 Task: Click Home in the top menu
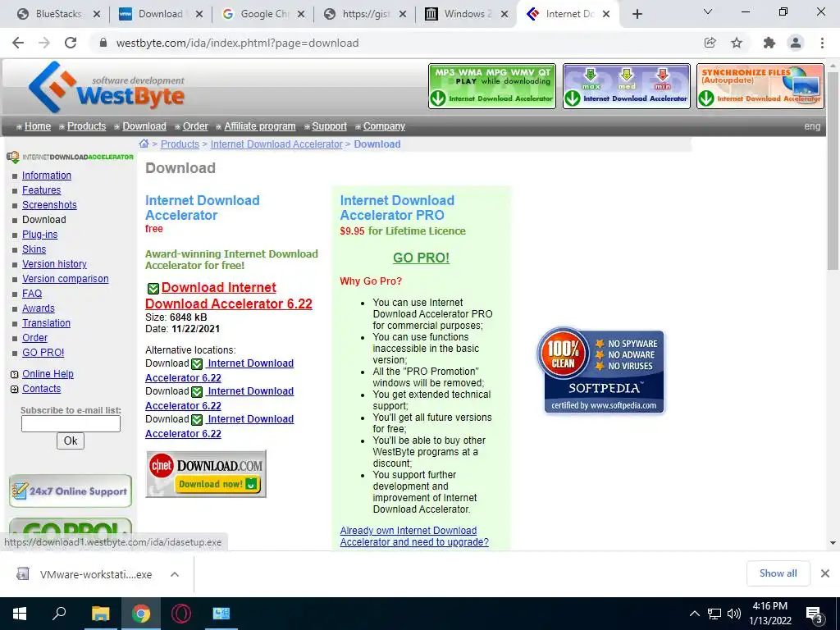pyautogui.click(x=38, y=126)
